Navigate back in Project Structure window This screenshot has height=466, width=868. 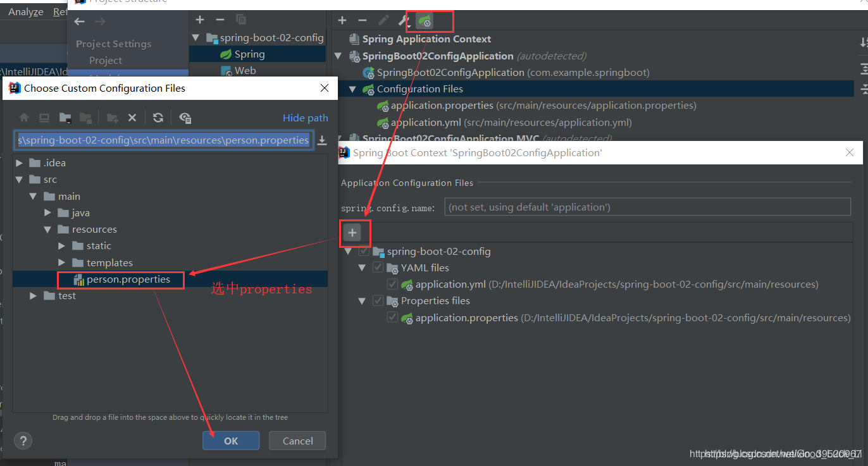point(79,21)
